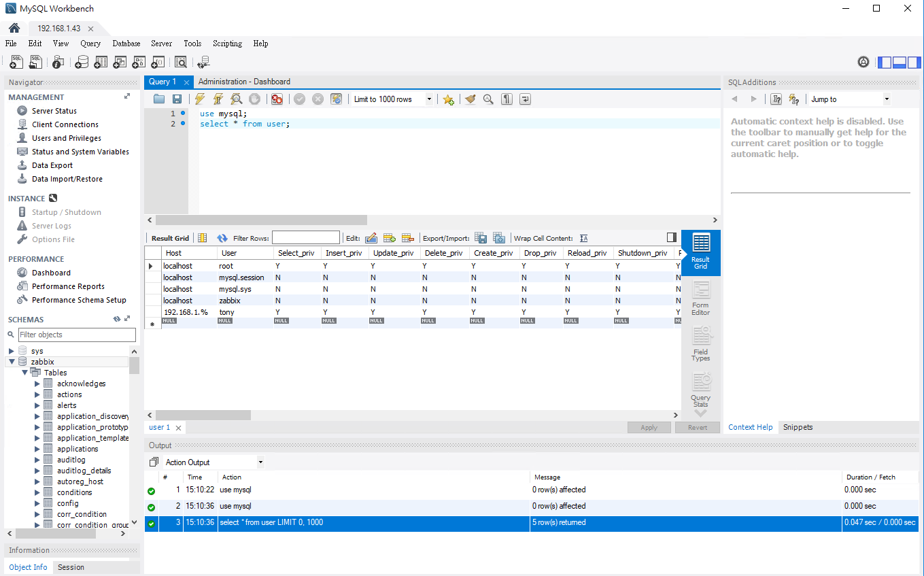The width and height of the screenshot is (924, 576).
Task: Switch to Session tab
Action: tap(71, 567)
